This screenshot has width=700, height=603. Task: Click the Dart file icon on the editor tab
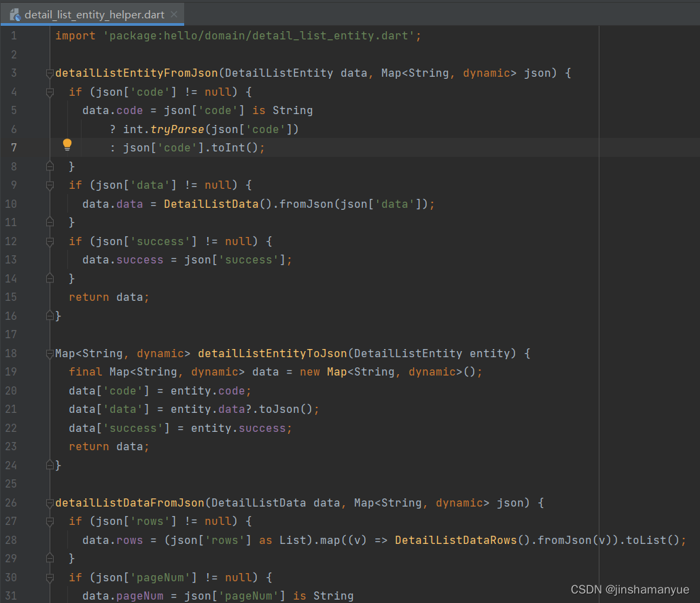tap(14, 14)
